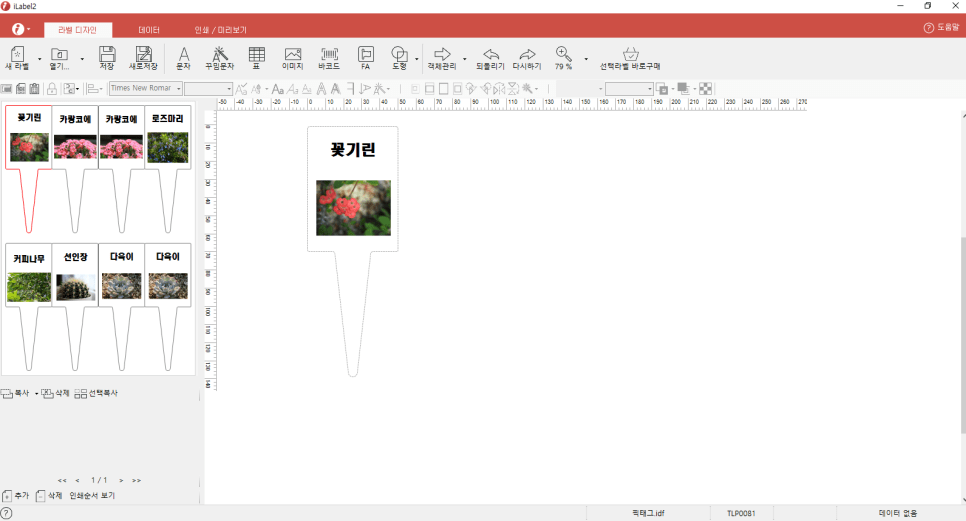Save the file with 저장 icon
Image resolution: width=966 pixels, height=521 pixels.
[107, 54]
